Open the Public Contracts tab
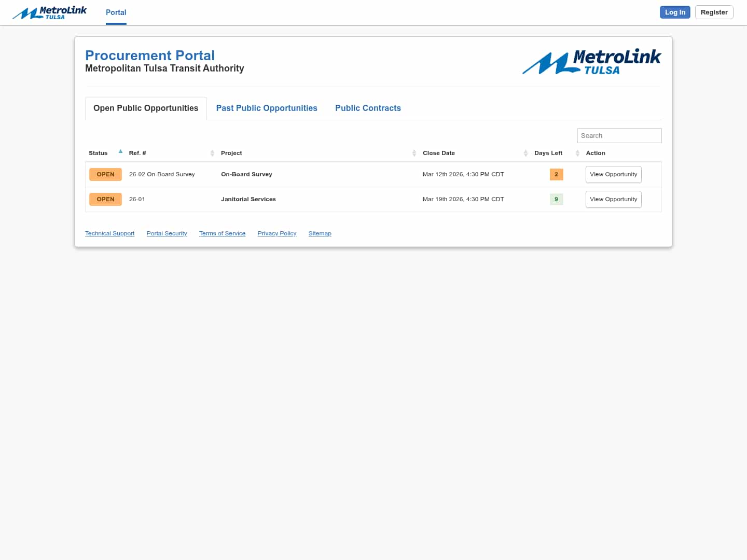 coord(368,108)
